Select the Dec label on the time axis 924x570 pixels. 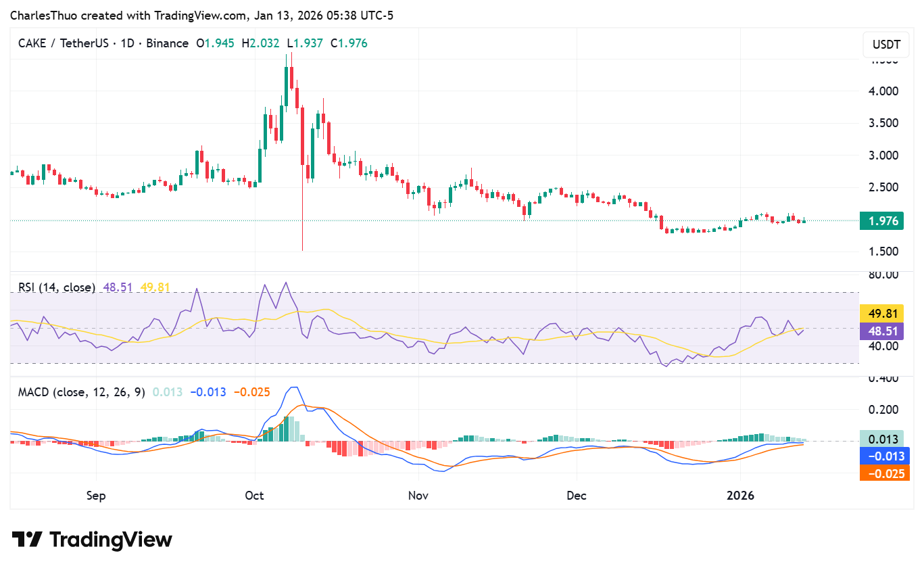577,496
